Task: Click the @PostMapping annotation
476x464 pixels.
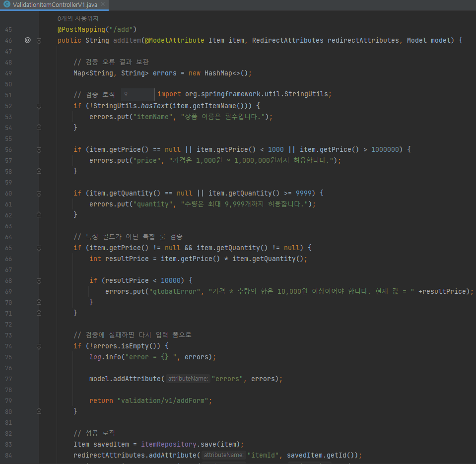Action: [81, 29]
